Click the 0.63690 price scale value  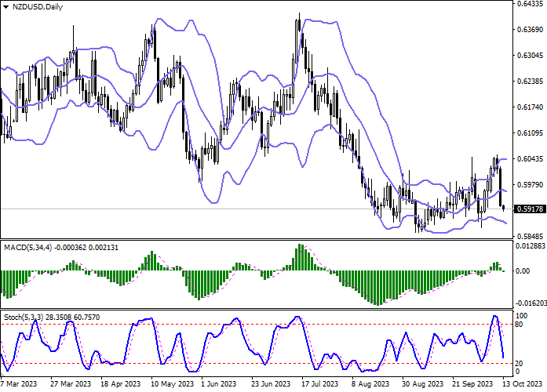(530, 30)
